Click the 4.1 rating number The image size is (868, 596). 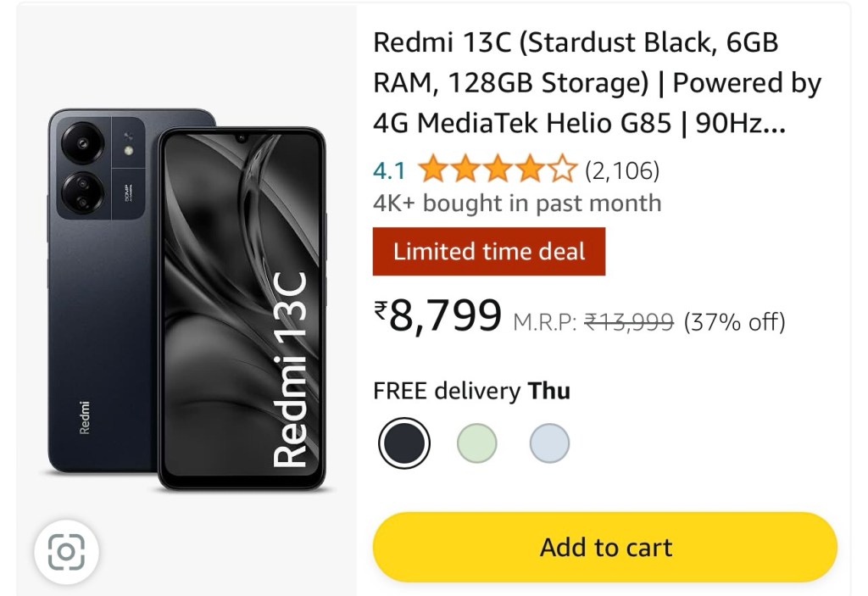[x=389, y=171]
